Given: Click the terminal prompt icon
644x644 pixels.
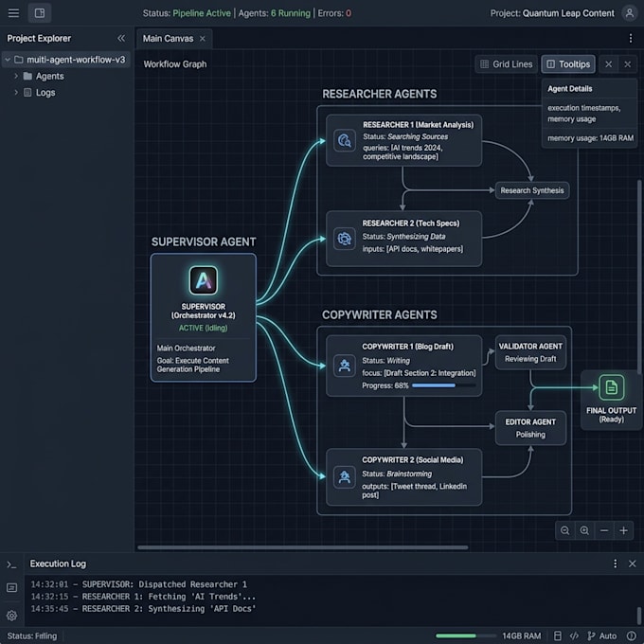Looking at the screenshot, I should coord(12,565).
